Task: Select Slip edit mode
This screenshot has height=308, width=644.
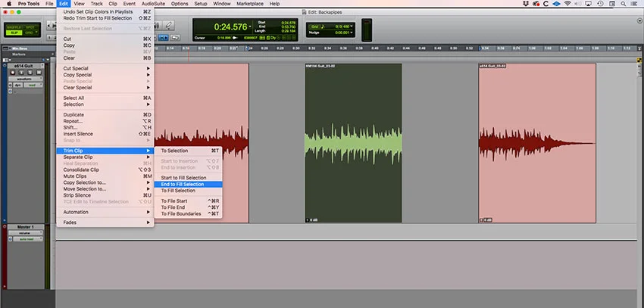Action: [x=14, y=33]
